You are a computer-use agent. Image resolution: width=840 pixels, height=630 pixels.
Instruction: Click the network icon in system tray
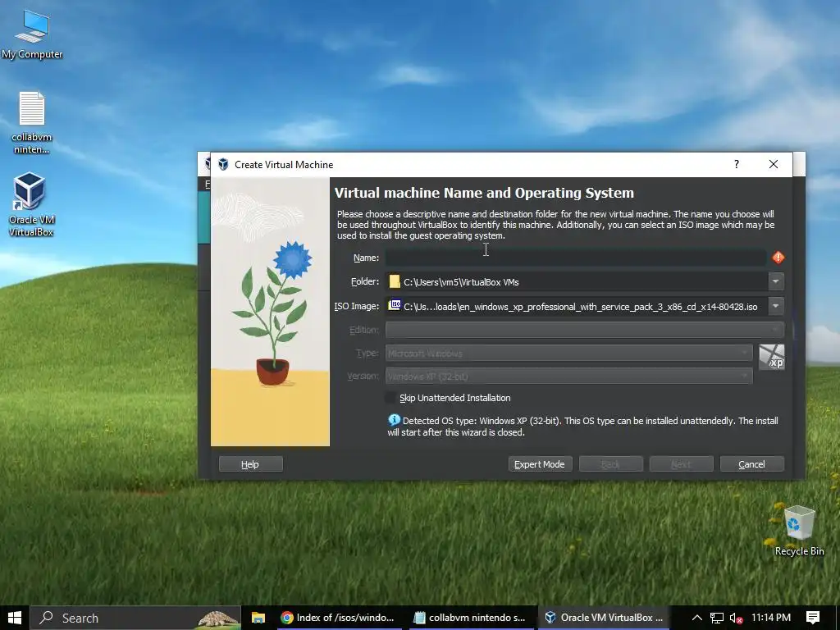pyautogui.click(x=717, y=618)
